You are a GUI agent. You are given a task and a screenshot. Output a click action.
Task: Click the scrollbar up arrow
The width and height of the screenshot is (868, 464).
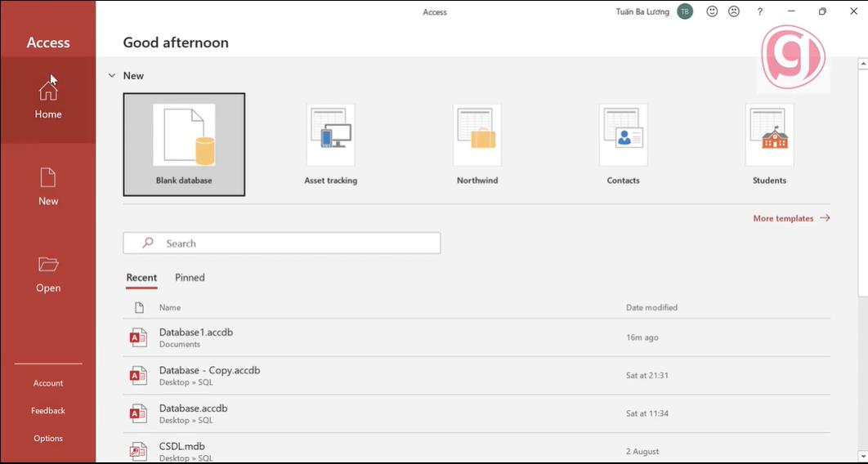[x=863, y=65]
